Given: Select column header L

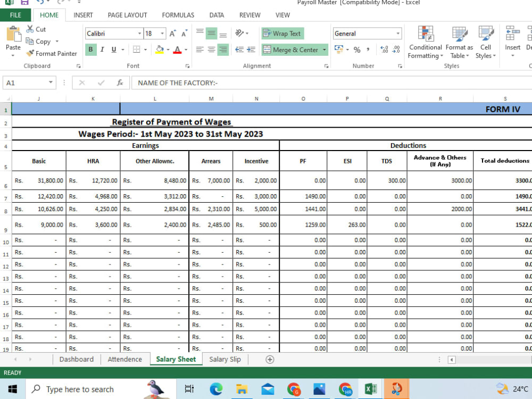Looking at the screenshot, I should pos(155,99).
